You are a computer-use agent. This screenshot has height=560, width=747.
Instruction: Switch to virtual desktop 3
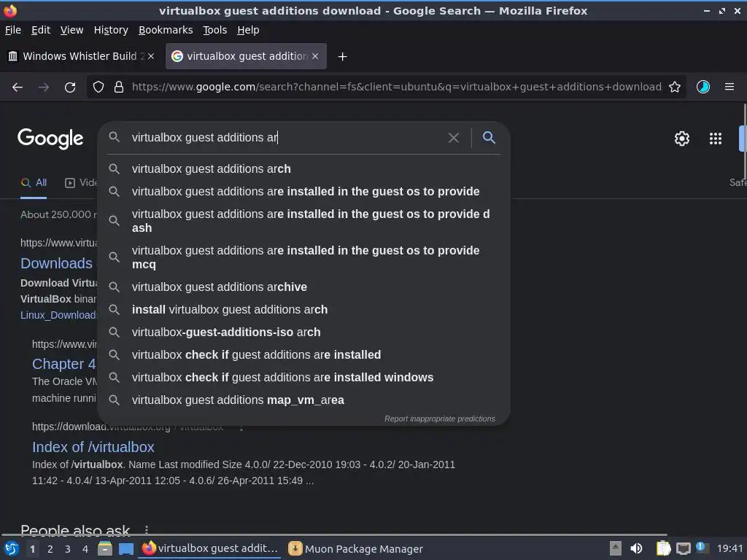(x=68, y=549)
